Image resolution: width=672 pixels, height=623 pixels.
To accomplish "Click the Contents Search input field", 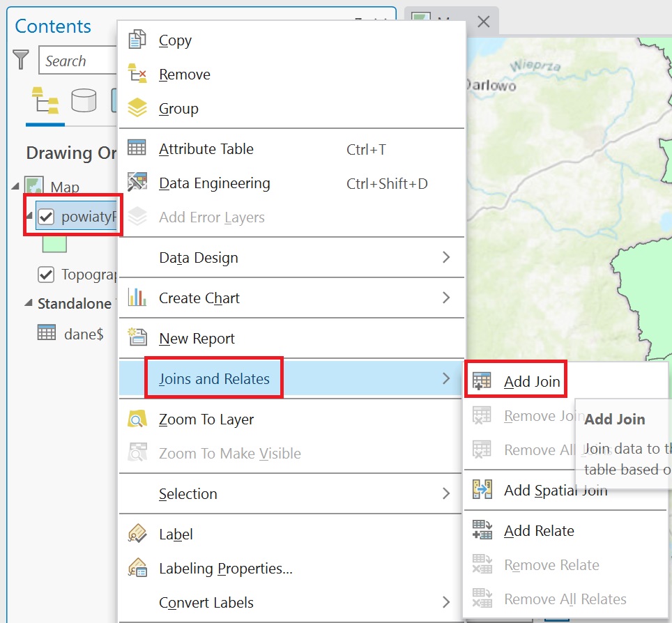I will pos(77,61).
